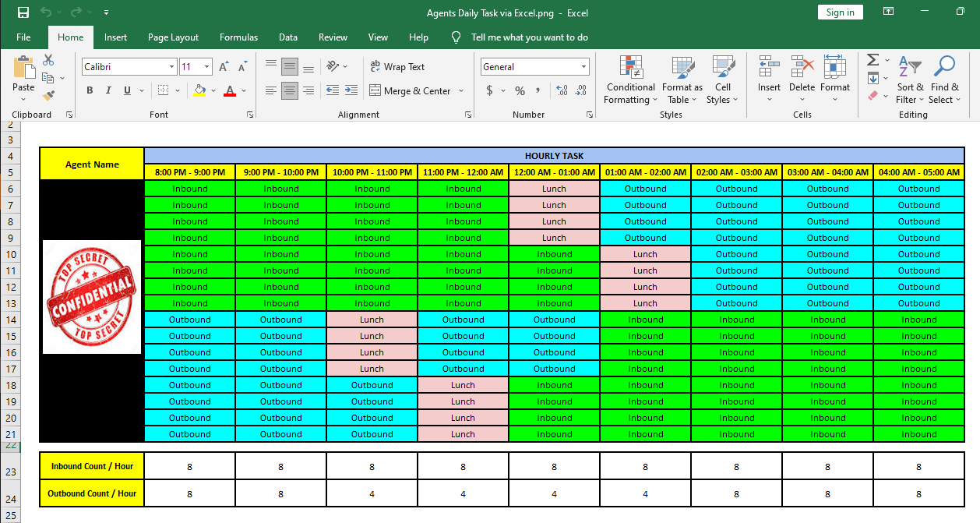
Task: Open Alignment settings dialog launcher
Action: (468, 115)
